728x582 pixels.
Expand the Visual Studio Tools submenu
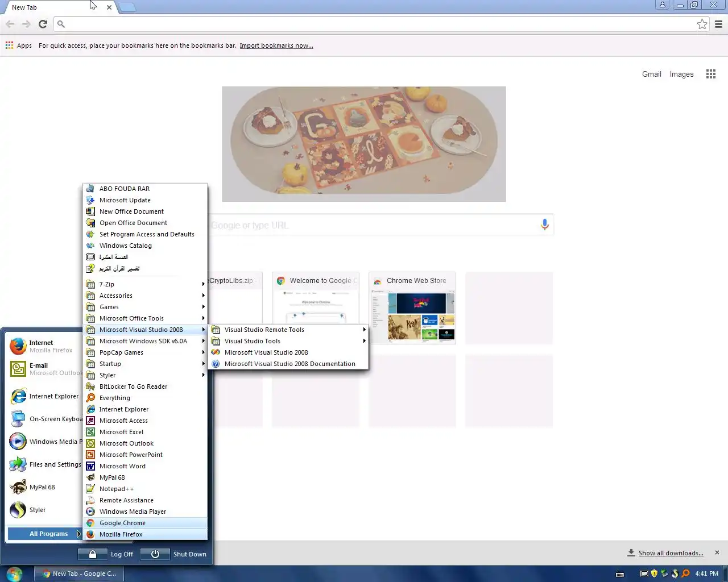[x=288, y=341]
